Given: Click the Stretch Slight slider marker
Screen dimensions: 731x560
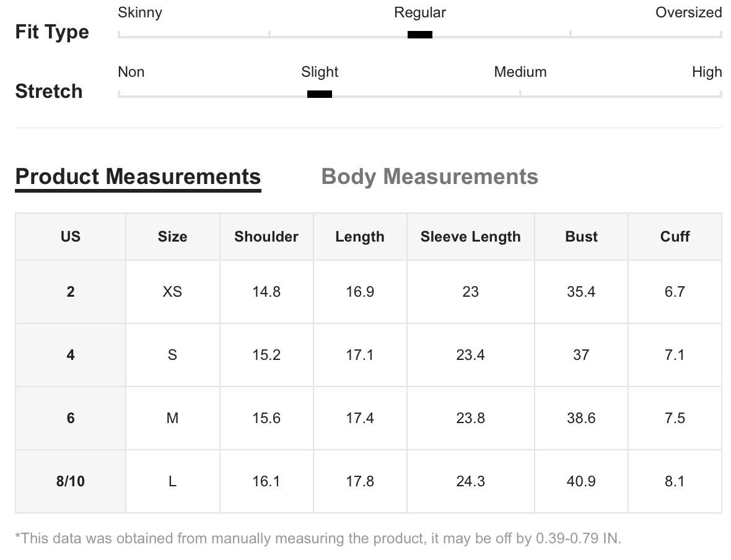Looking at the screenshot, I should click(x=319, y=94).
